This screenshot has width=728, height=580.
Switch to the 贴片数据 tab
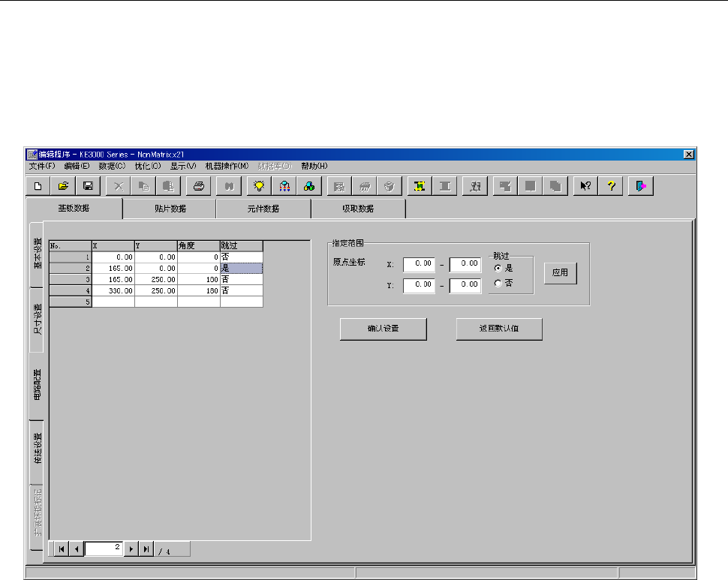(169, 209)
